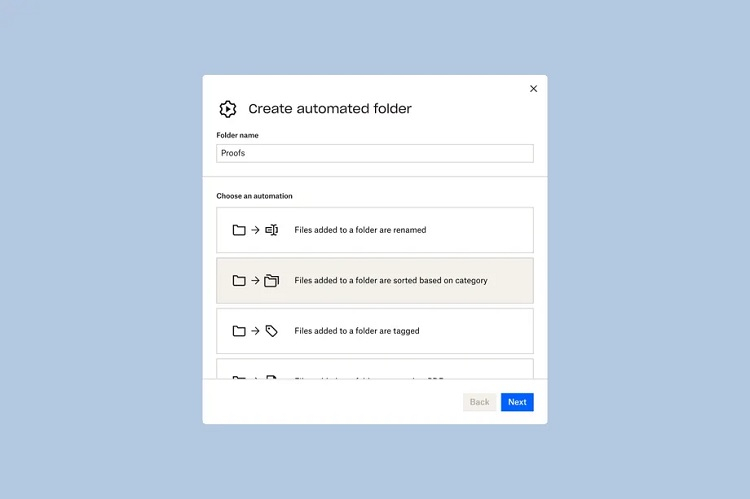The width and height of the screenshot is (750, 499).
Task: Click the rename icon in first automation
Action: pos(271,230)
